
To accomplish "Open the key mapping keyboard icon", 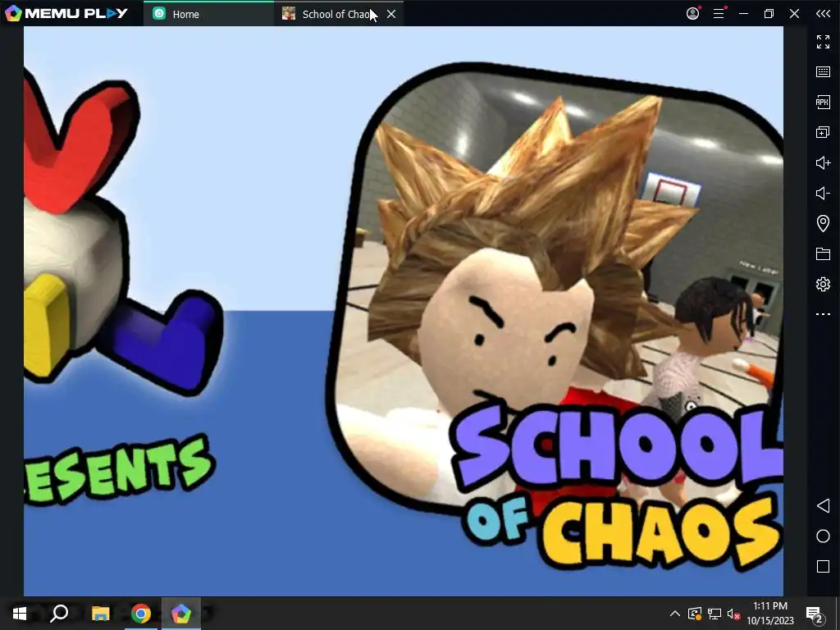I will click(x=823, y=72).
